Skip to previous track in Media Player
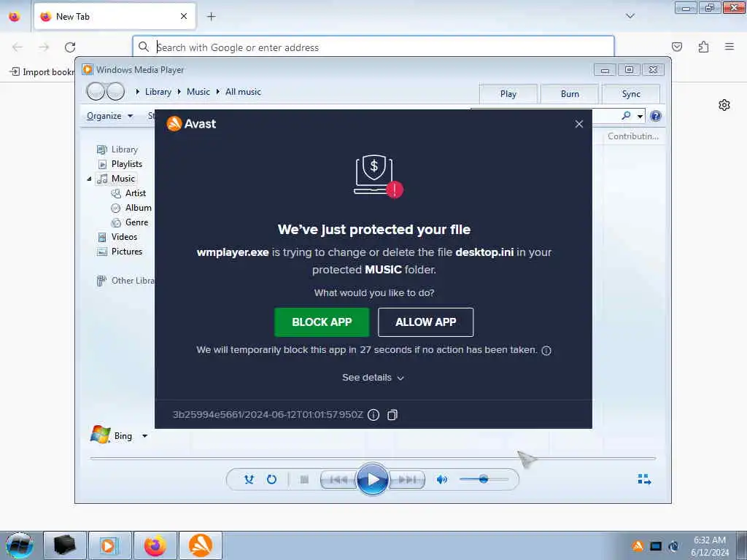This screenshot has width=747, height=560. [338, 480]
